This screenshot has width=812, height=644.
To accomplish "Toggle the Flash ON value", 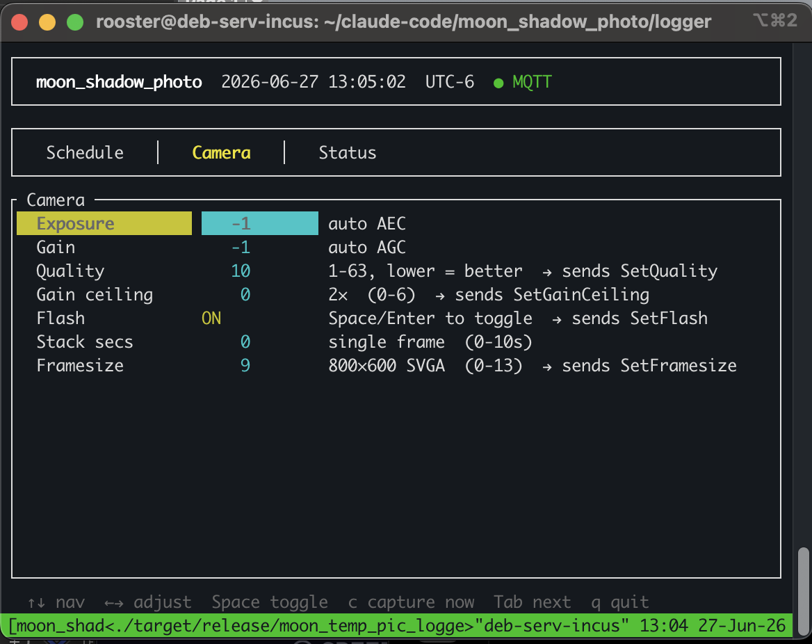I will [211, 318].
